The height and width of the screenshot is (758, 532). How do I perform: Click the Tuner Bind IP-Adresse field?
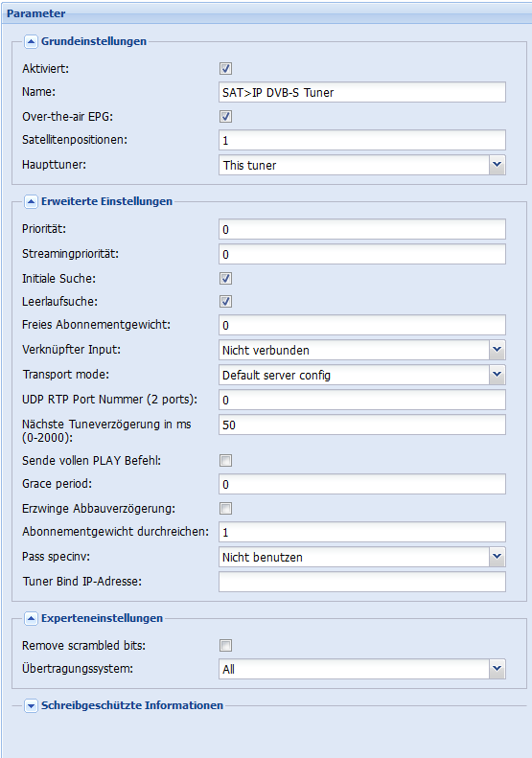[x=362, y=582]
